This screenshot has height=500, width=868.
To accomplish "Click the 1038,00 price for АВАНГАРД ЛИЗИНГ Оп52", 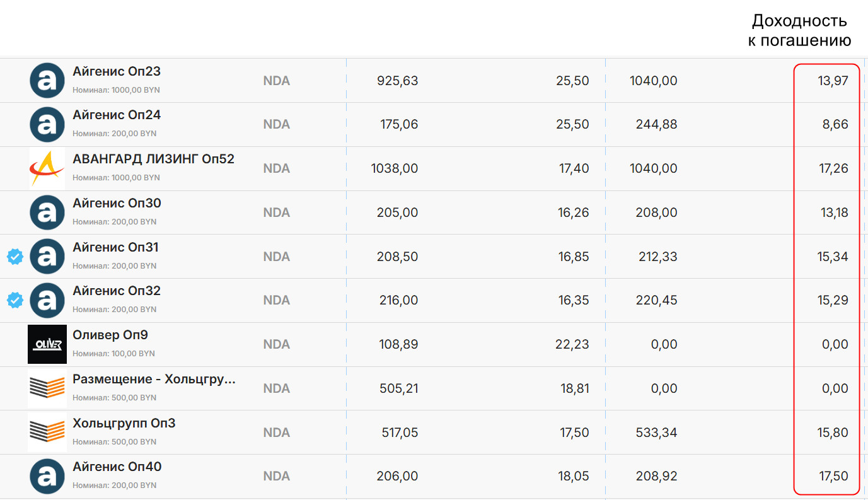I will tap(395, 168).
